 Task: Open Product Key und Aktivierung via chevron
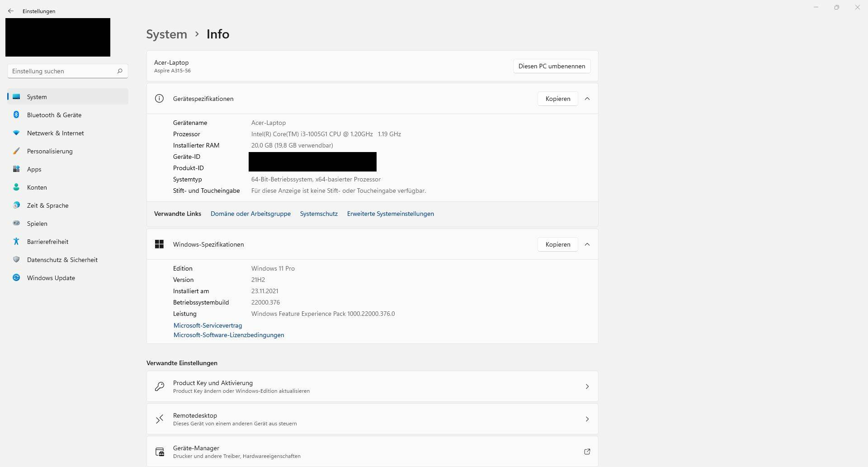587,386
